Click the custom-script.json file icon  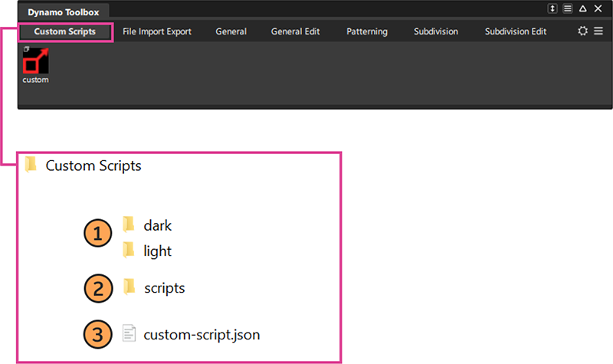129,334
